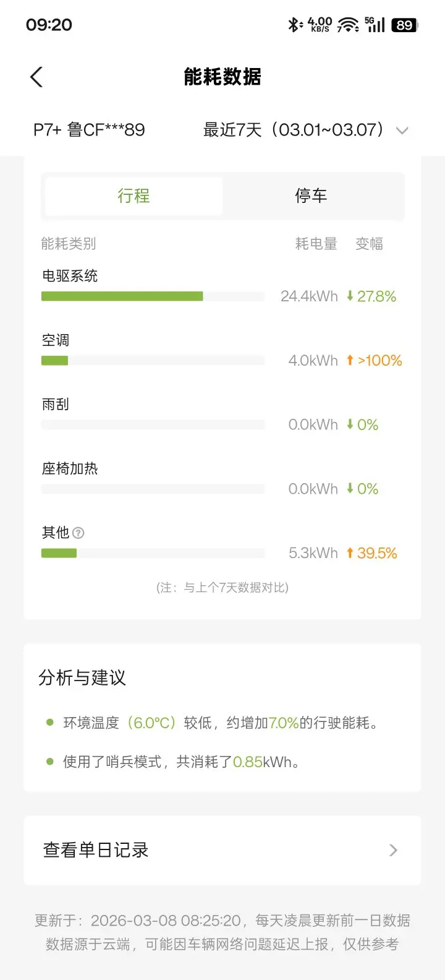The image size is (445, 980).
Task: Open the 最近7天 date range selector
Action: (x=294, y=130)
